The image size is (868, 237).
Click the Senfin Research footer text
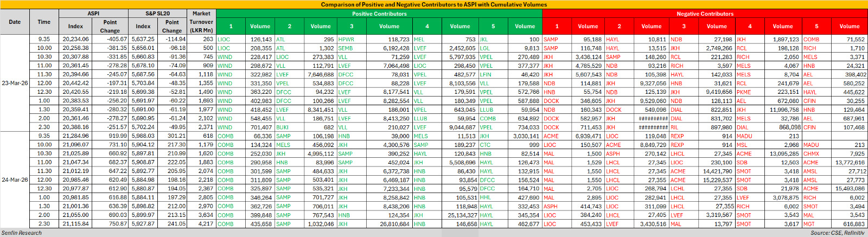point(22,233)
